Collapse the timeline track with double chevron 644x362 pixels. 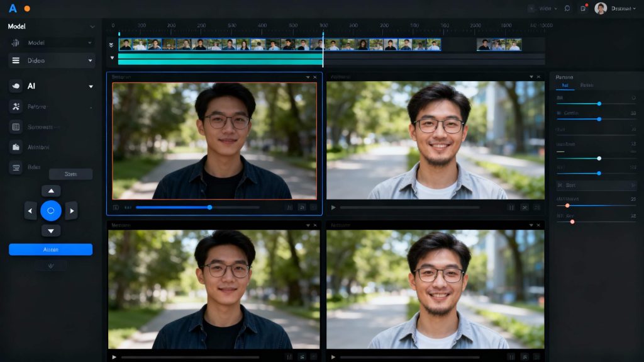[x=112, y=45]
